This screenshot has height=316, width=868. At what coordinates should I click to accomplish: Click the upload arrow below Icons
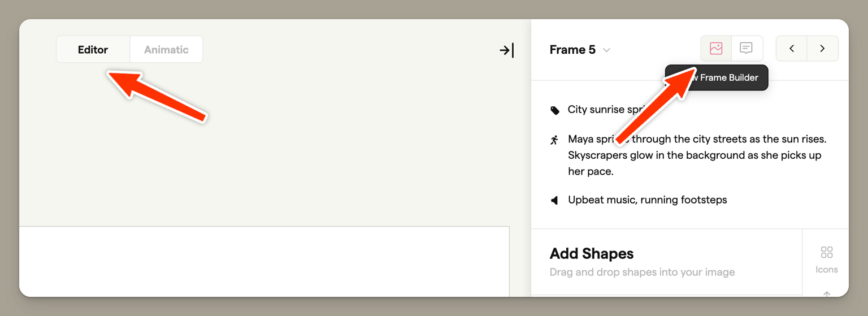[826, 294]
